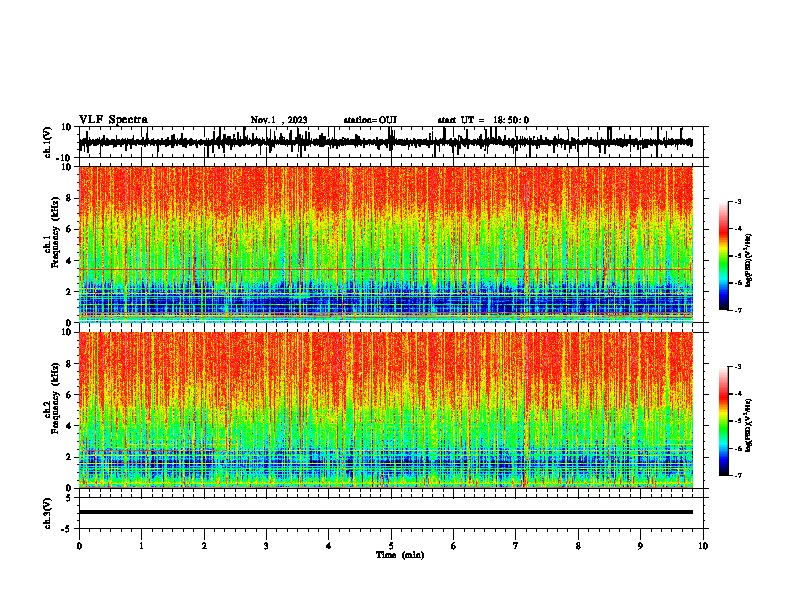The image size is (792, 612).
Task: Click the ch.3 flat-line plot
Action: point(386,513)
